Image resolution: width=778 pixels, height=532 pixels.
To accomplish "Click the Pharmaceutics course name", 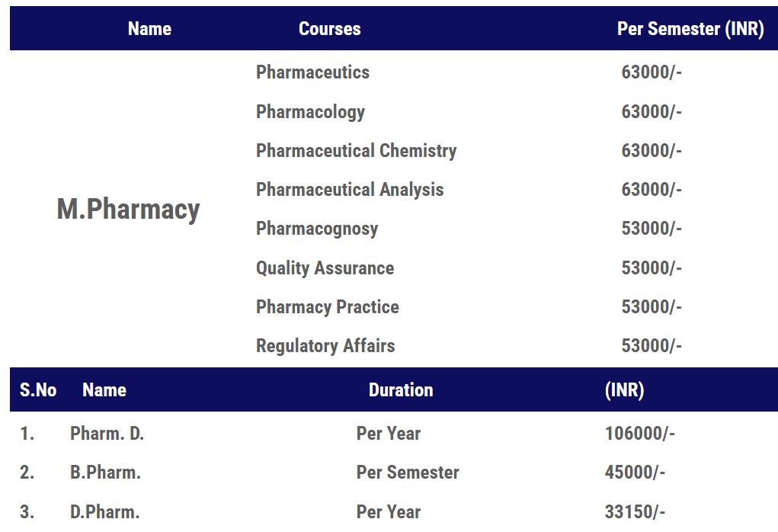I will (312, 72).
